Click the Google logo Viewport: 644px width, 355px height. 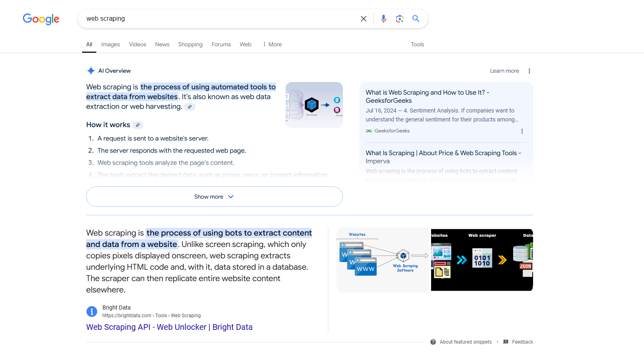41,19
